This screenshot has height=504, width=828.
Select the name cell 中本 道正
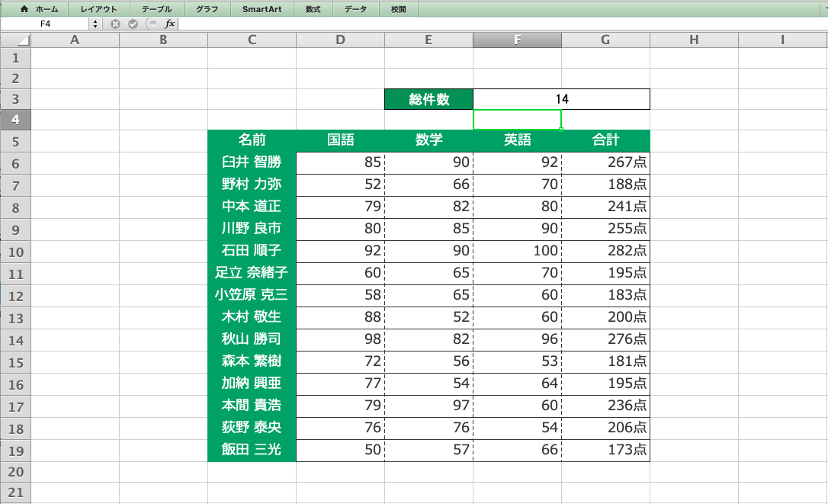click(x=252, y=207)
